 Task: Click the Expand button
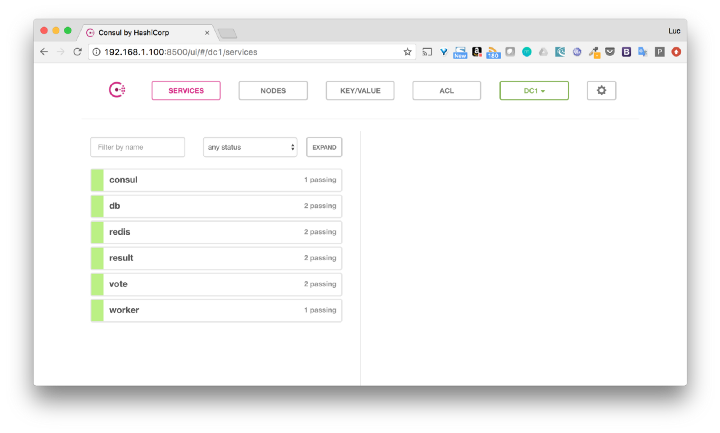pyautogui.click(x=324, y=147)
